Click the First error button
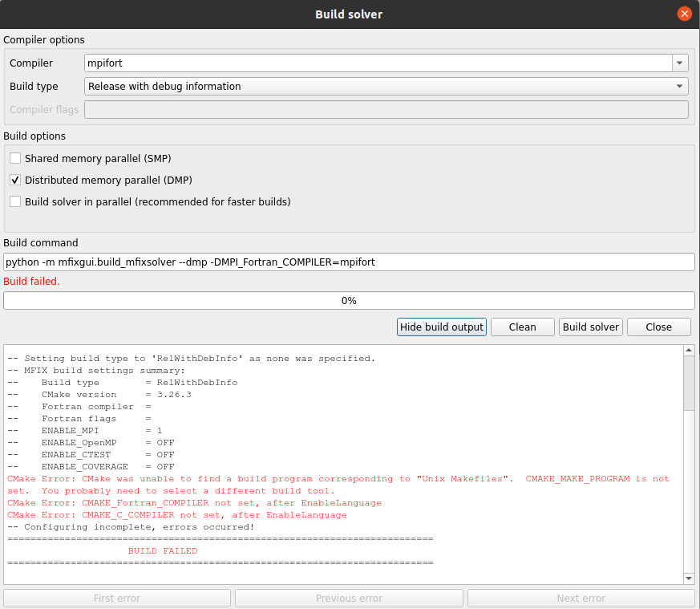 (117, 599)
